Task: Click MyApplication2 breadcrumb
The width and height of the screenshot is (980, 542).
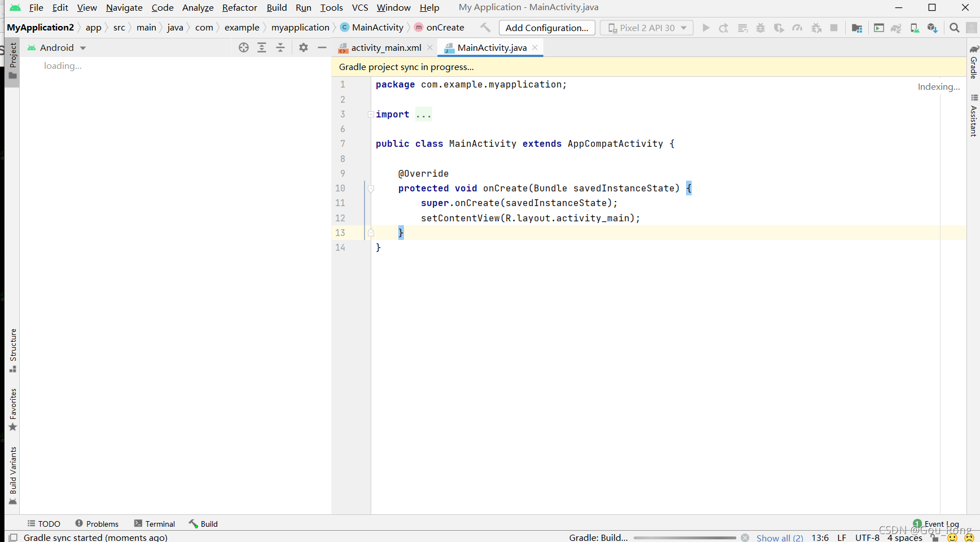Action: pos(40,27)
